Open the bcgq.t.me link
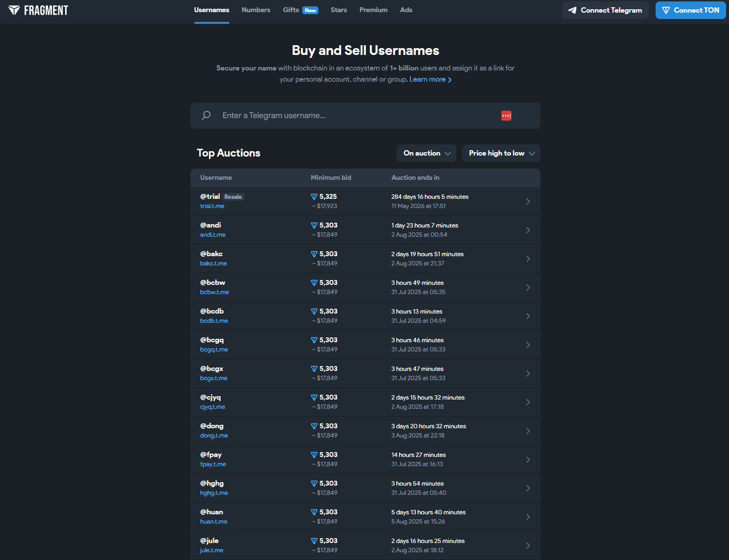 click(x=214, y=350)
